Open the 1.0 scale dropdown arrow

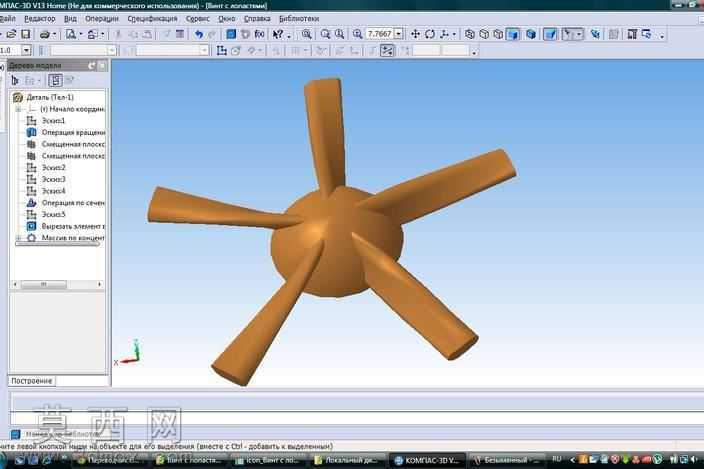pos(26,50)
